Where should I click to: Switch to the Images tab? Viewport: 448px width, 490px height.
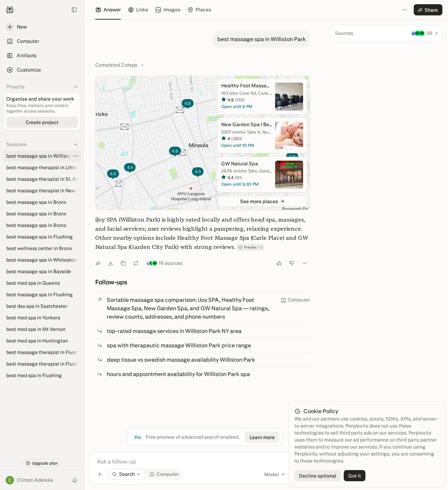click(x=168, y=10)
